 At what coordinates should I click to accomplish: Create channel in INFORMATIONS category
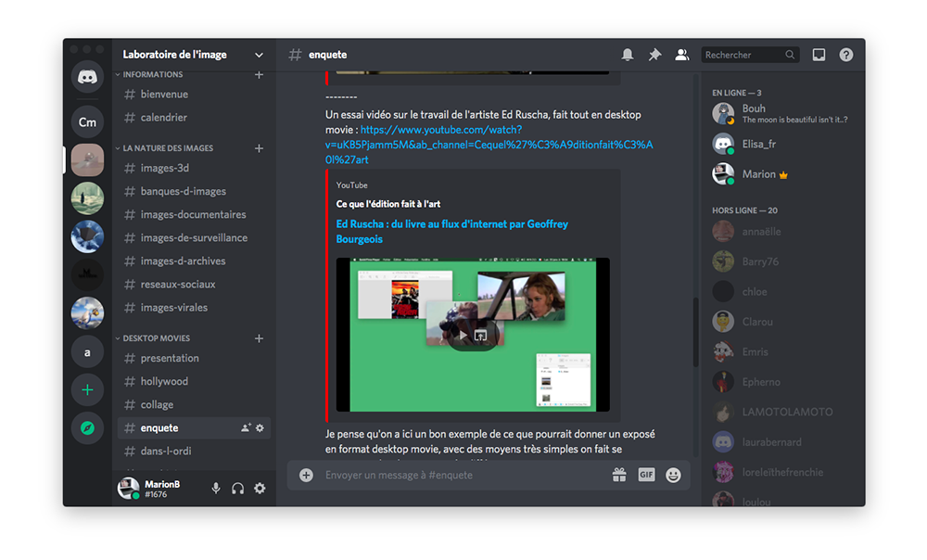(x=259, y=74)
